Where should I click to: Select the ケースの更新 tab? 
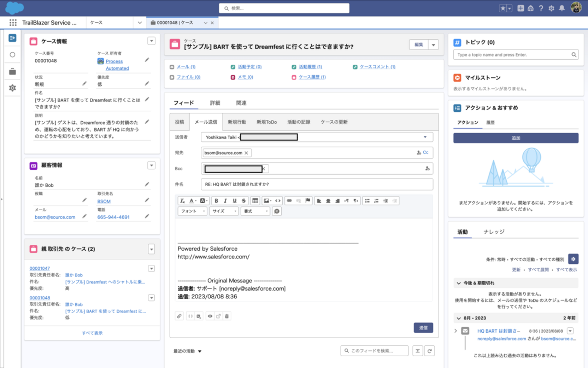pos(334,122)
